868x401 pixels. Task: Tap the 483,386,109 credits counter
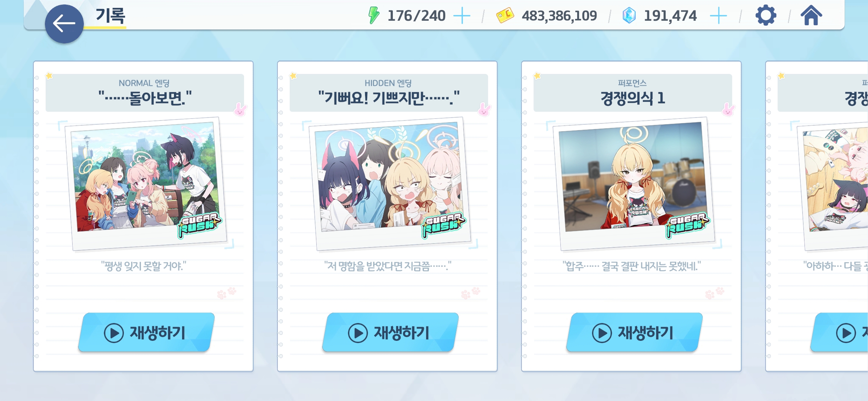point(559,16)
